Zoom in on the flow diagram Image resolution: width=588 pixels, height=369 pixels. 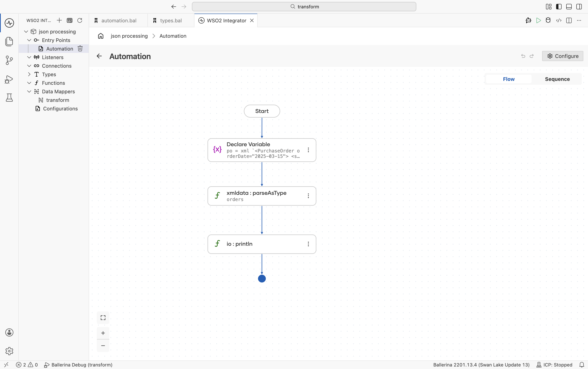pos(103,333)
